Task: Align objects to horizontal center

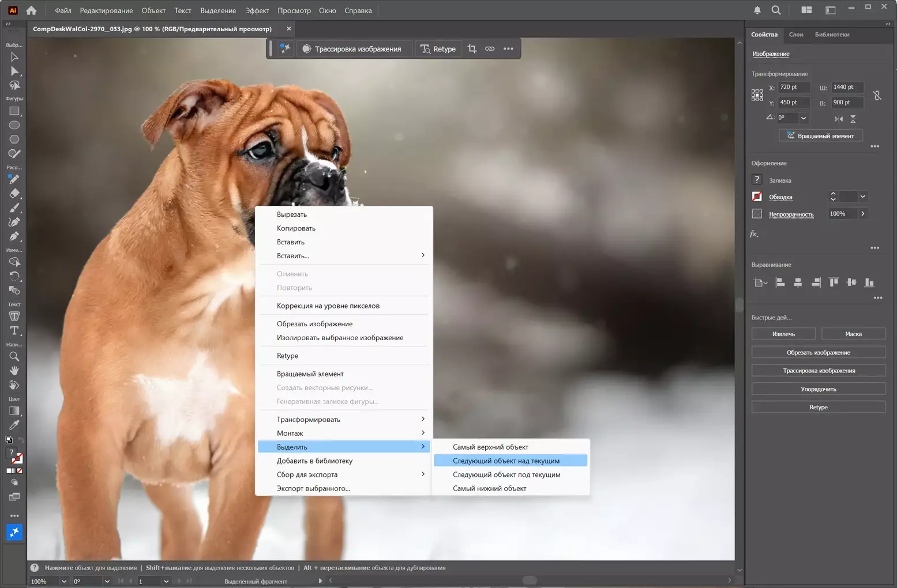Action: pos(798,282)
